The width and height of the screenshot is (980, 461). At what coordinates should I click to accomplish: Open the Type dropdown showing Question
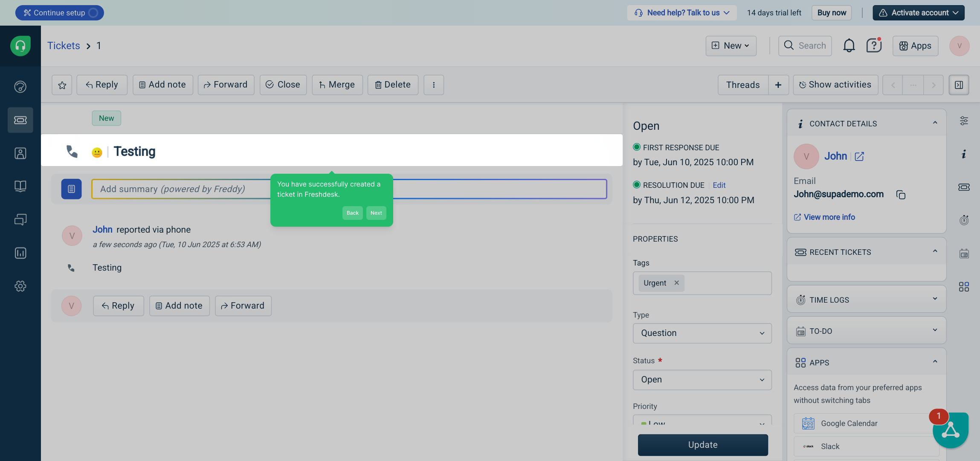coord(702,333)
